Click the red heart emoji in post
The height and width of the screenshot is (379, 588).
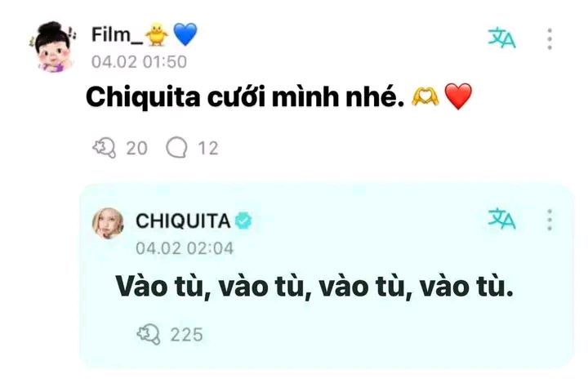coord(458,96)
